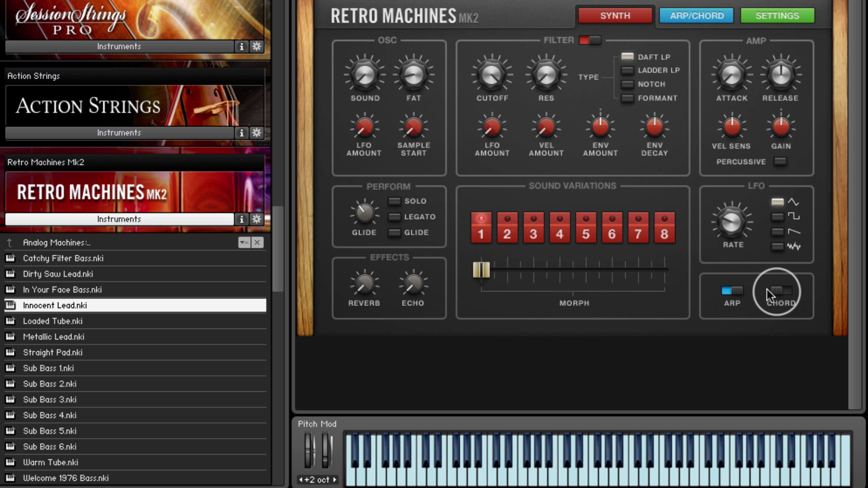The width and height of the screenshot is (868, 488).
Task: Close the Analog Machines file list
Action: point(257,243)
